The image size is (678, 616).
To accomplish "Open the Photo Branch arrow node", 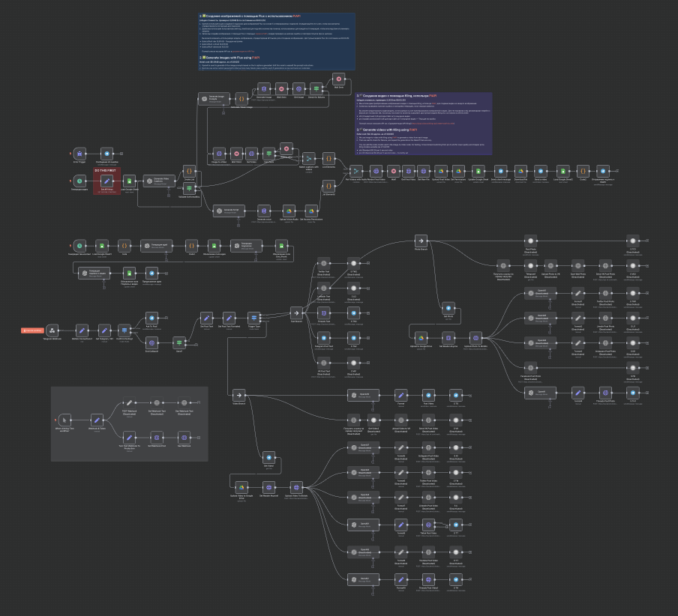I will pyautogui.click(x=421, y=241).
